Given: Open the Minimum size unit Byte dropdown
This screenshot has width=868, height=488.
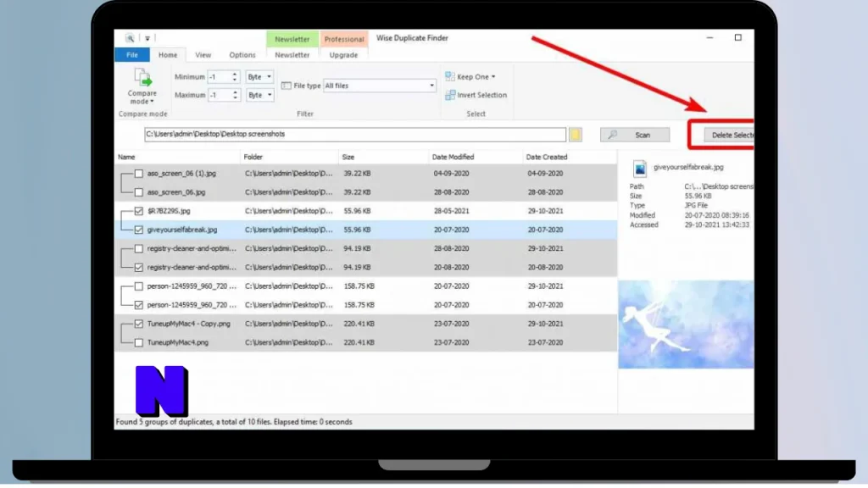Looking at the screenshot, I should (x=259, y=77).
